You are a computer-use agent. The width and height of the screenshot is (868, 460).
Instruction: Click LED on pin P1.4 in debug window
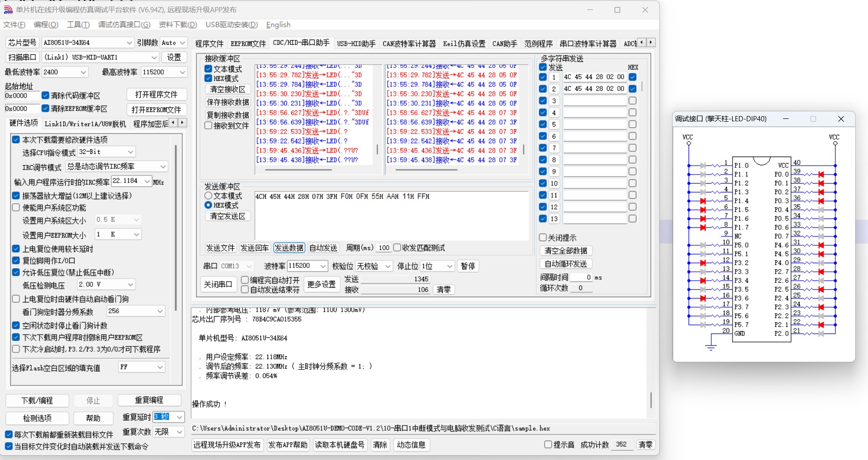point(703,201)
